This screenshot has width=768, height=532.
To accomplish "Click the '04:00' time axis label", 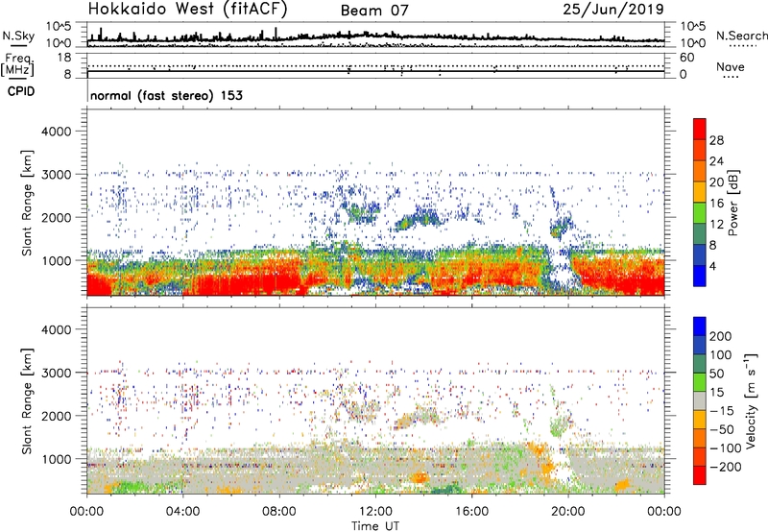I will pos(182,512).
